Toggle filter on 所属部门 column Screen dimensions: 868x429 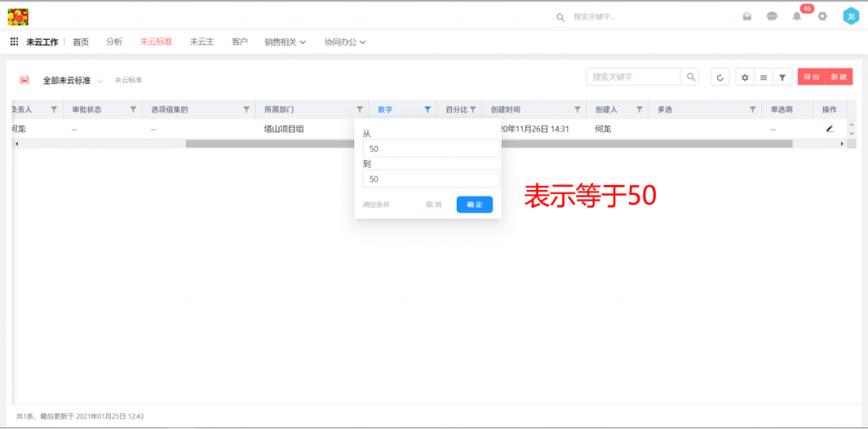tap(359, 109)
